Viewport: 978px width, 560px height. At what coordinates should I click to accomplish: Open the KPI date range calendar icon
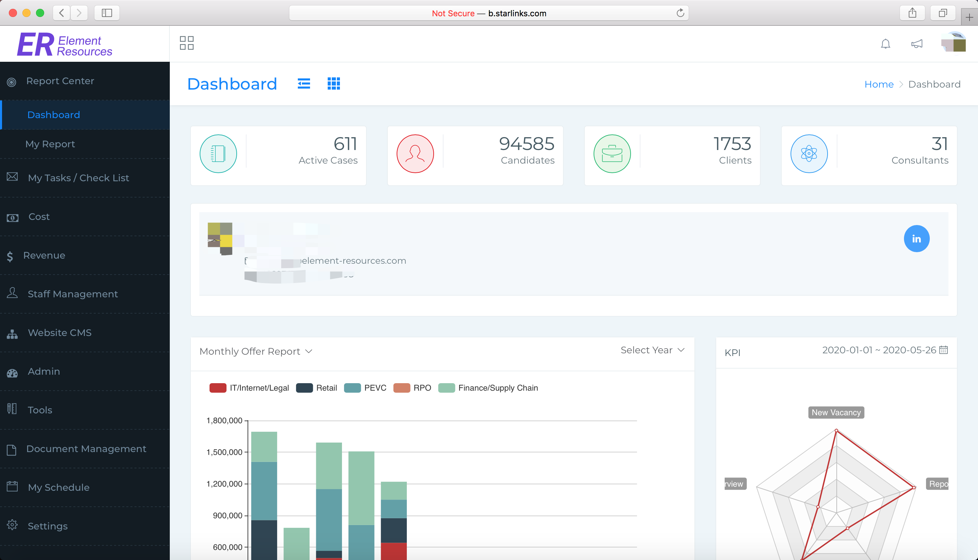pos(943,350)
